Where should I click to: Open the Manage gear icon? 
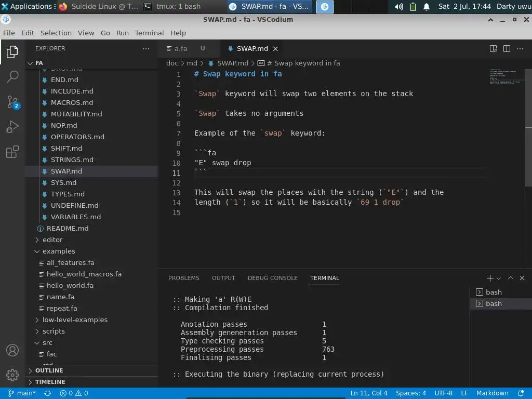coord(12,375)
